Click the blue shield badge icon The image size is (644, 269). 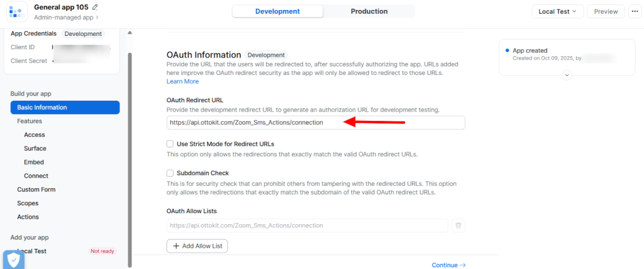(13, 260)
